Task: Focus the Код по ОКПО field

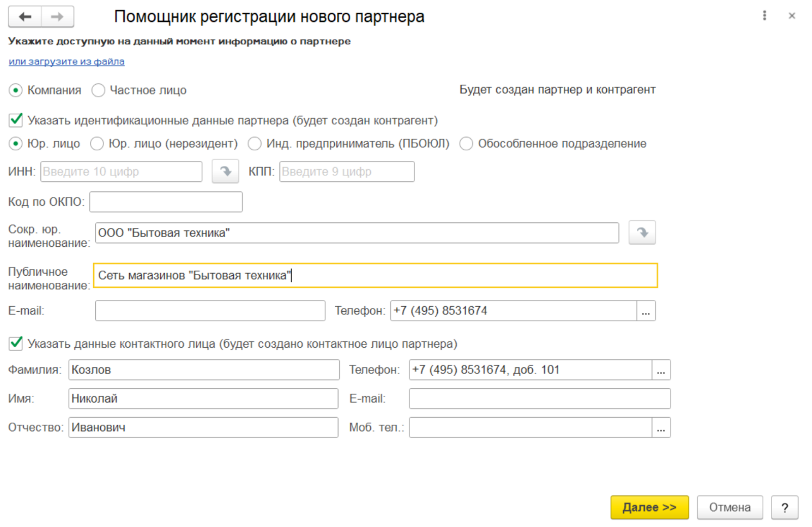Action: tap(166, 202)
